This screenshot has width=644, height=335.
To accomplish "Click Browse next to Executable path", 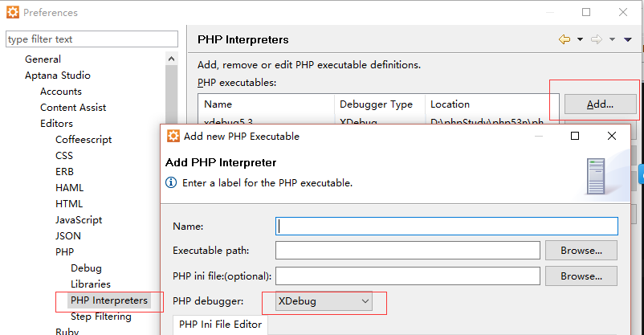I will 581,251.
